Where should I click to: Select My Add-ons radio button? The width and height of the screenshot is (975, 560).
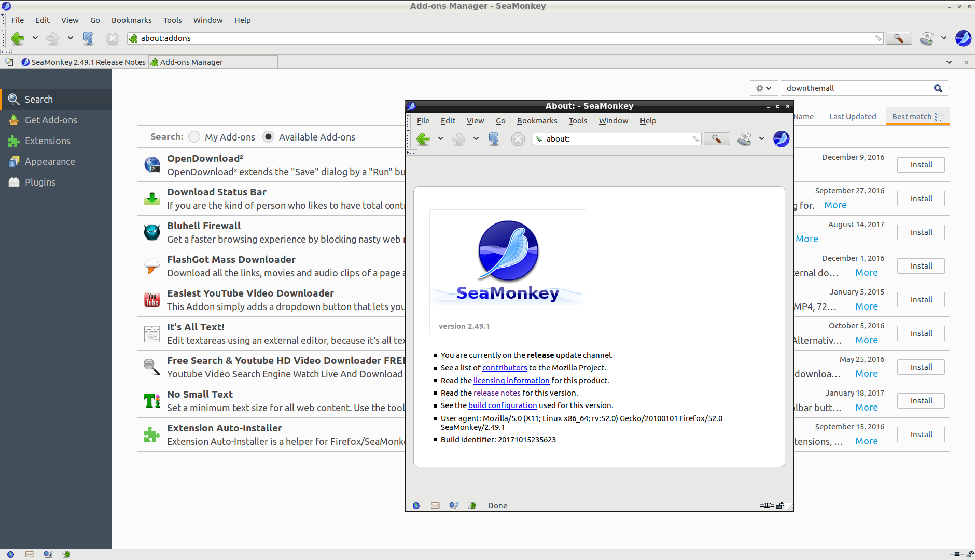click(x=194, y=137)
